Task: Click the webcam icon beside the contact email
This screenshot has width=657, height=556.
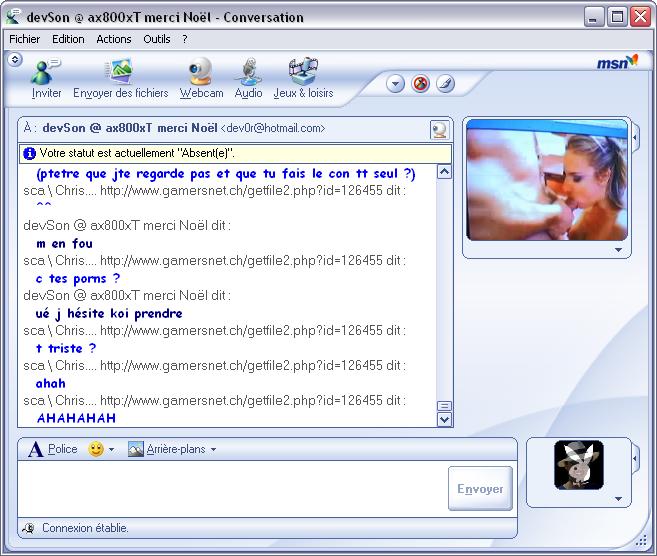Action: [440, 130]
